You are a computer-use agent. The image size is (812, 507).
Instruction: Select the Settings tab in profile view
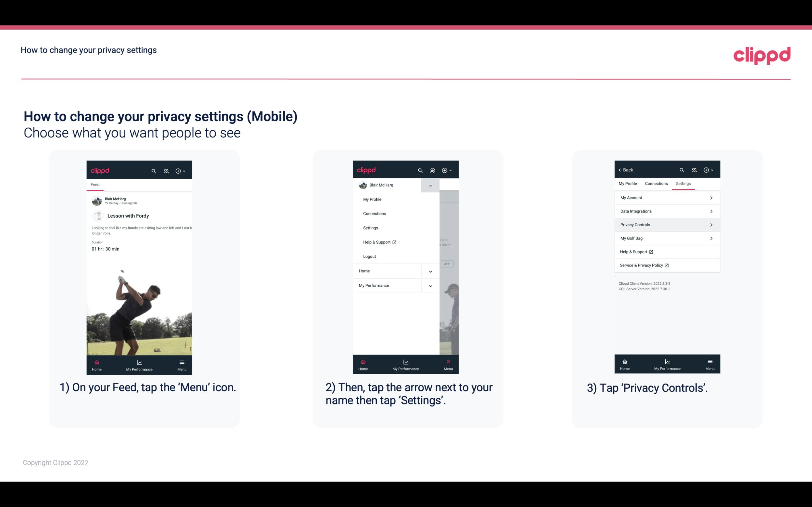click(x=683, y=183)
